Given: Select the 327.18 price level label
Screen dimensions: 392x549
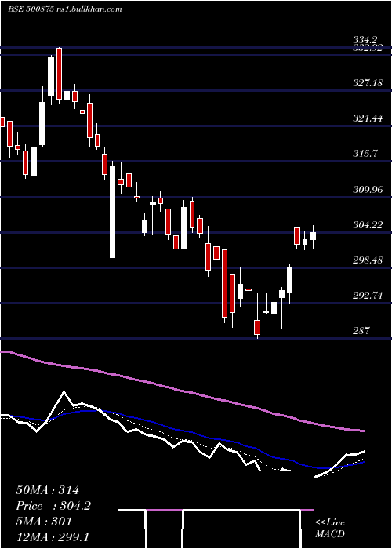Looking at the screenshot, I should 368,83.
